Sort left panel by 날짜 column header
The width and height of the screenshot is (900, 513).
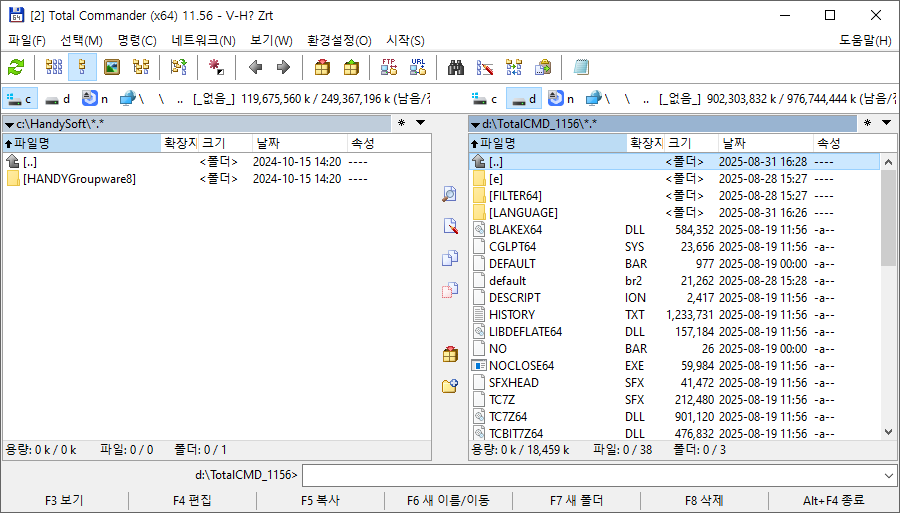[x=300, y=143]
